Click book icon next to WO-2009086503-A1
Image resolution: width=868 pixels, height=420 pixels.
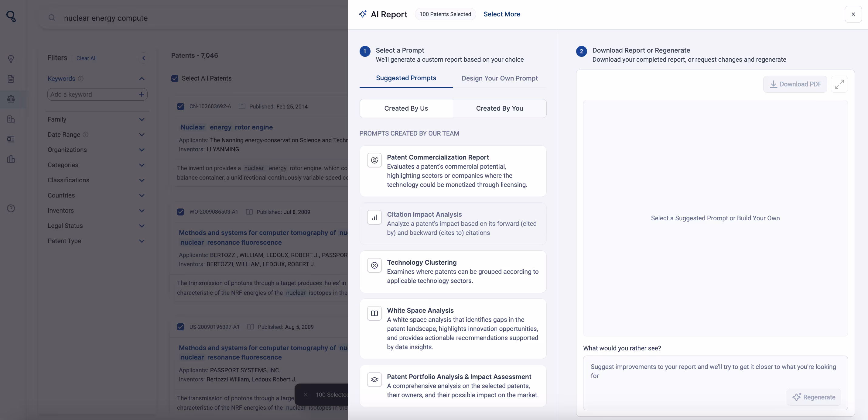249,212
